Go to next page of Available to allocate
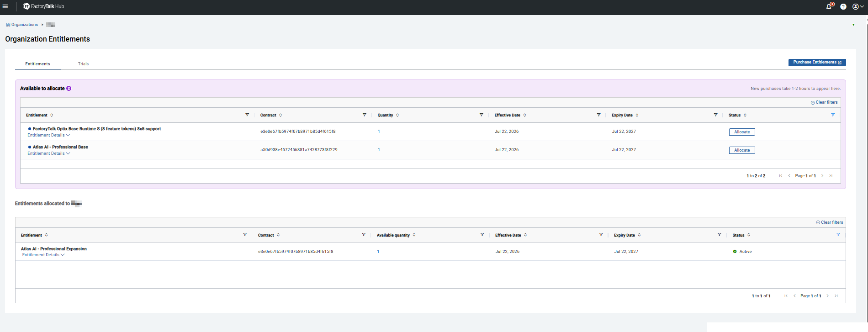 click(x=822, y=176)
